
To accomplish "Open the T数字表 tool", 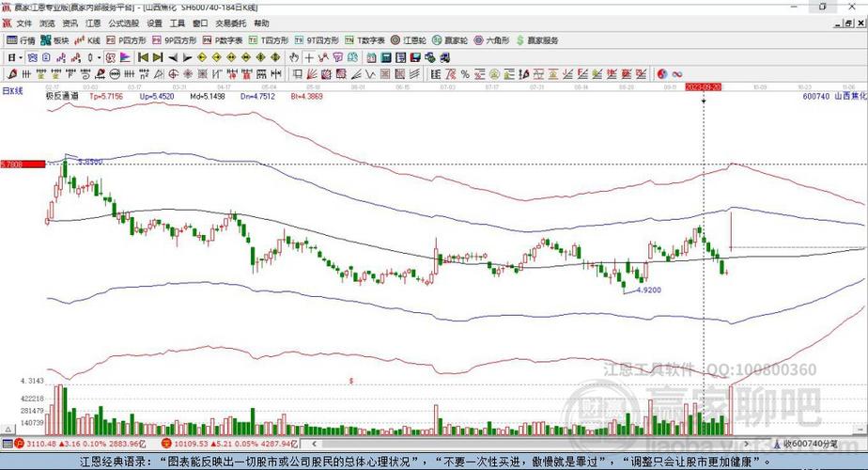I will (x=364, y=40).
